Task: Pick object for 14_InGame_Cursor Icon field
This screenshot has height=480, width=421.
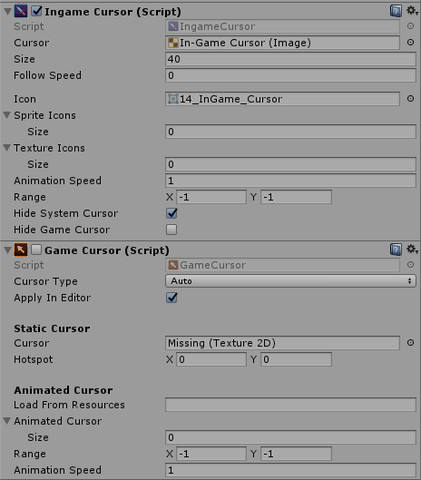Action: point(410,99)
